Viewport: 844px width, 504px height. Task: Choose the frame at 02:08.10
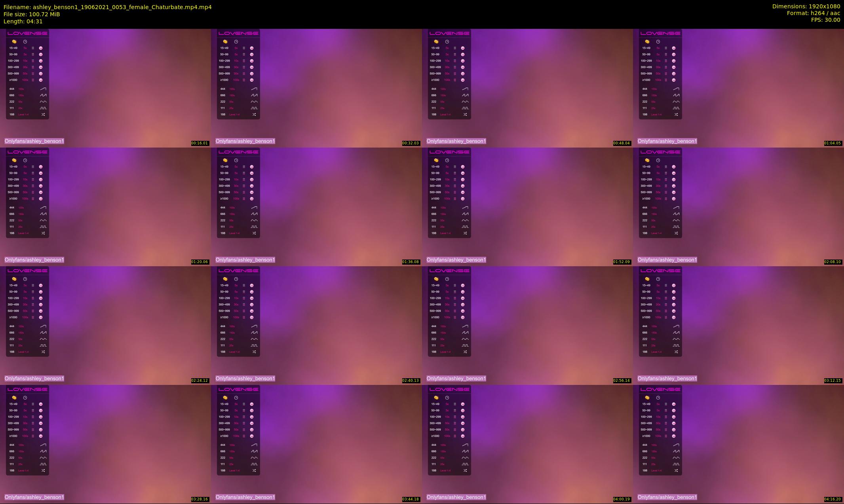[738, 207]
